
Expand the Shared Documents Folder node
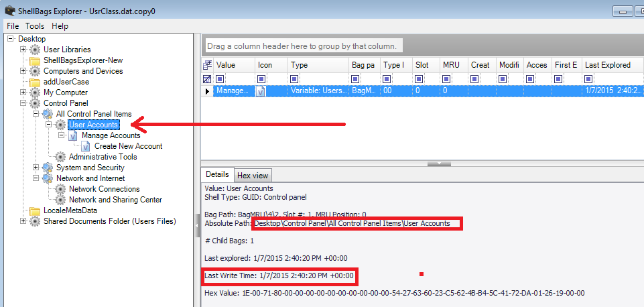23,221
